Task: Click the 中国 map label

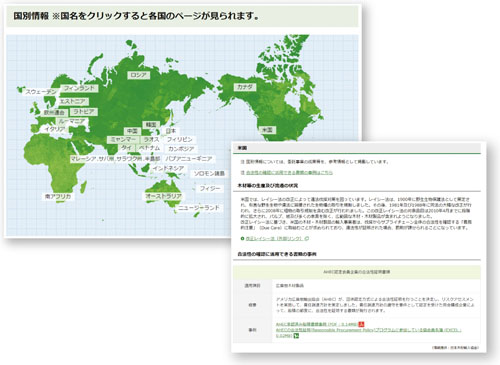Action: [132, 131]
